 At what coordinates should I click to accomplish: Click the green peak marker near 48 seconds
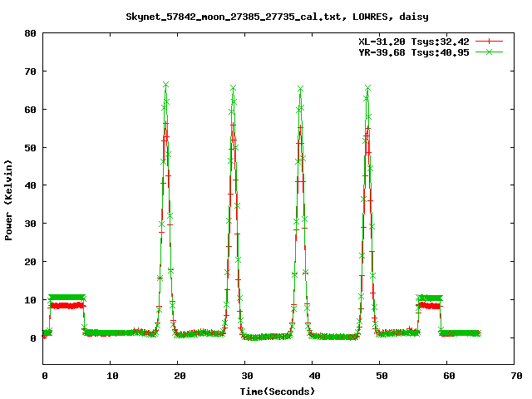[367, 88]
